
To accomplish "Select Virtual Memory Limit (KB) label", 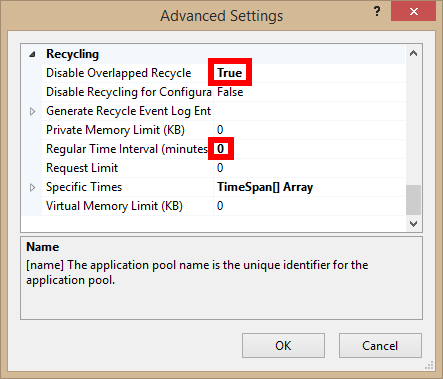I will coord(114,206).
